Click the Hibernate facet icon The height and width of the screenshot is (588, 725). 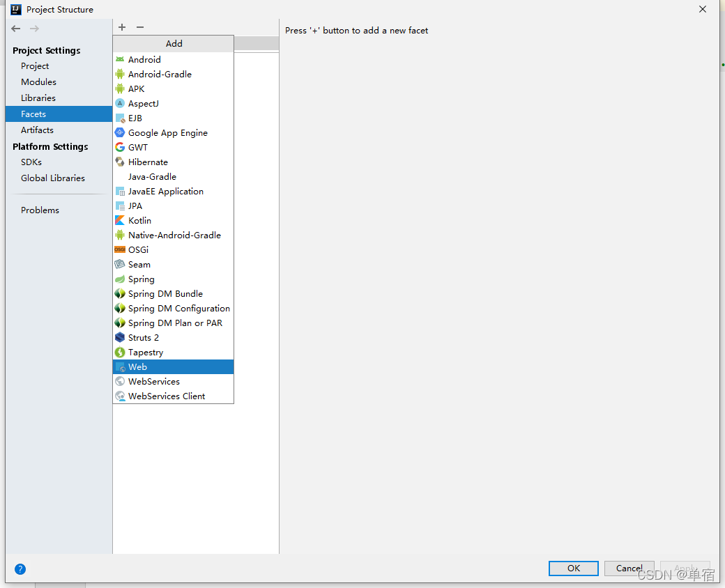120,162
